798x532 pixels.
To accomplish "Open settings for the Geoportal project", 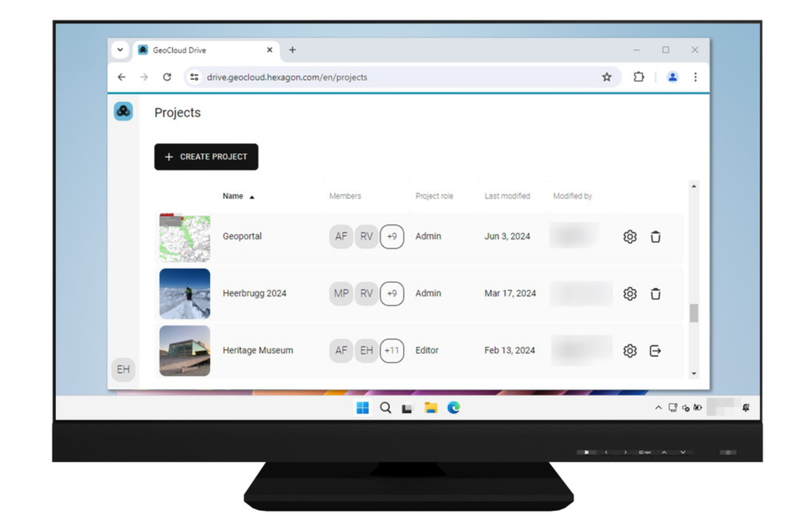I will coord(630,237).
